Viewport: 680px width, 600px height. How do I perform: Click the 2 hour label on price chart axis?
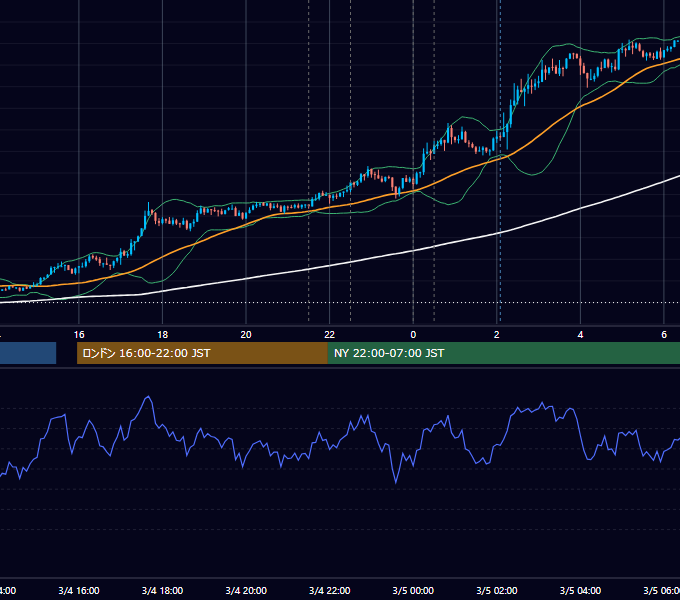pos(497,335)
